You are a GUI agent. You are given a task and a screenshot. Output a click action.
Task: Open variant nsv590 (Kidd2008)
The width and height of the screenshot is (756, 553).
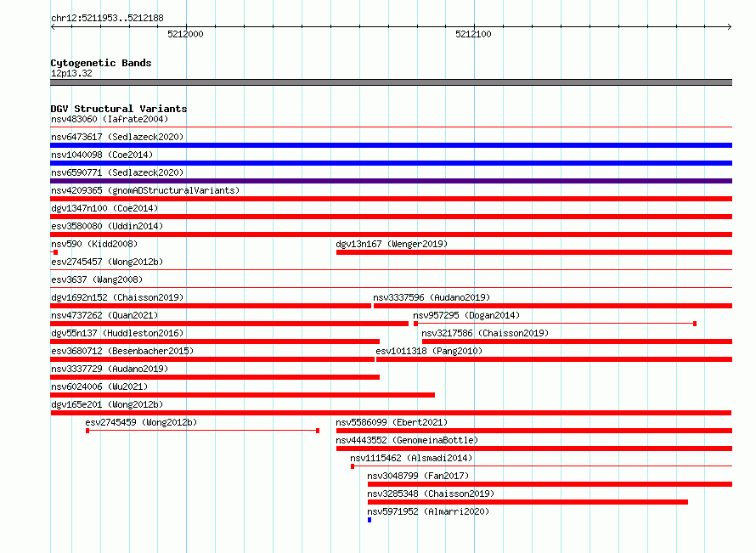pos(94,244)
